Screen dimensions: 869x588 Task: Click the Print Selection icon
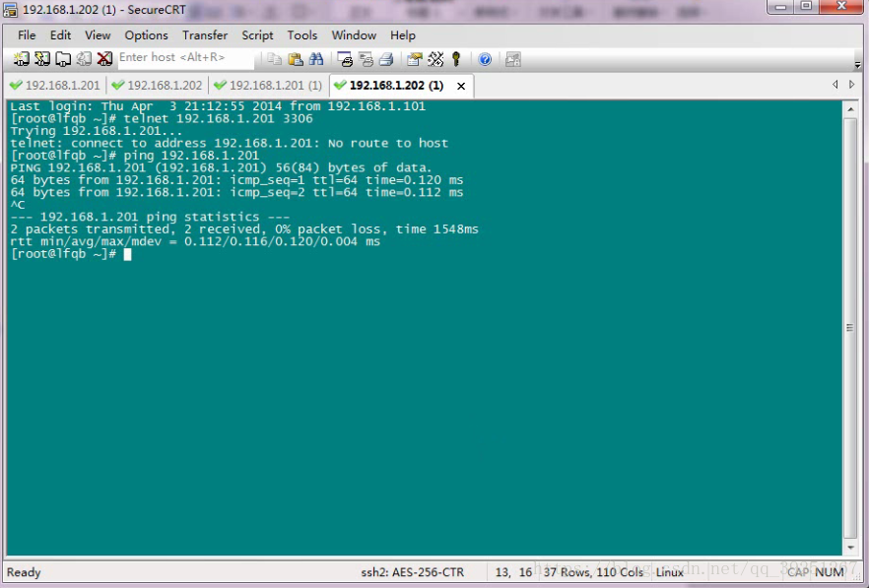point(366,59)
